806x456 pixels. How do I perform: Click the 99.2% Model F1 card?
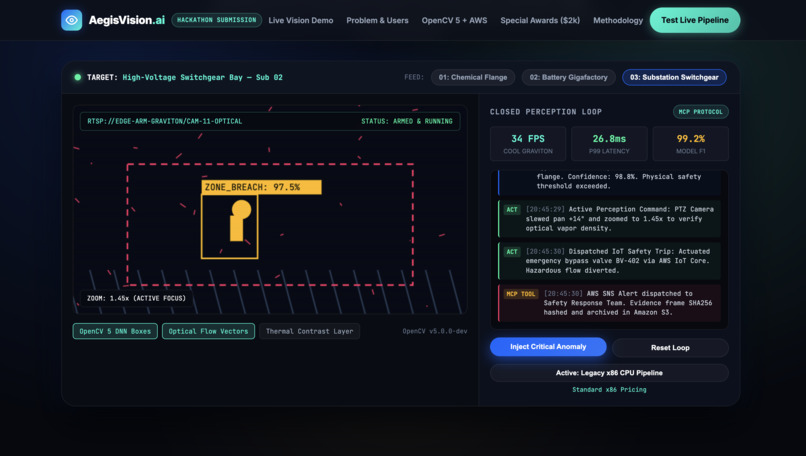pyautogui.click(x=690, y=143)
